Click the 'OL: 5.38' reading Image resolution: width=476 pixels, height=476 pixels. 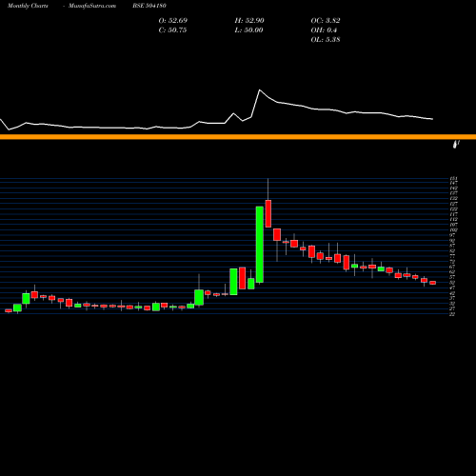(326, 39)
